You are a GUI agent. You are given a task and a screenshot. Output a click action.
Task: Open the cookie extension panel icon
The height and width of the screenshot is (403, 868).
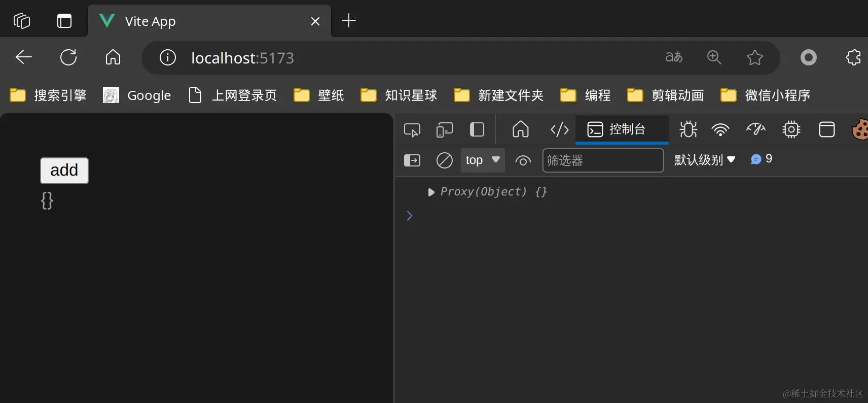860,130
